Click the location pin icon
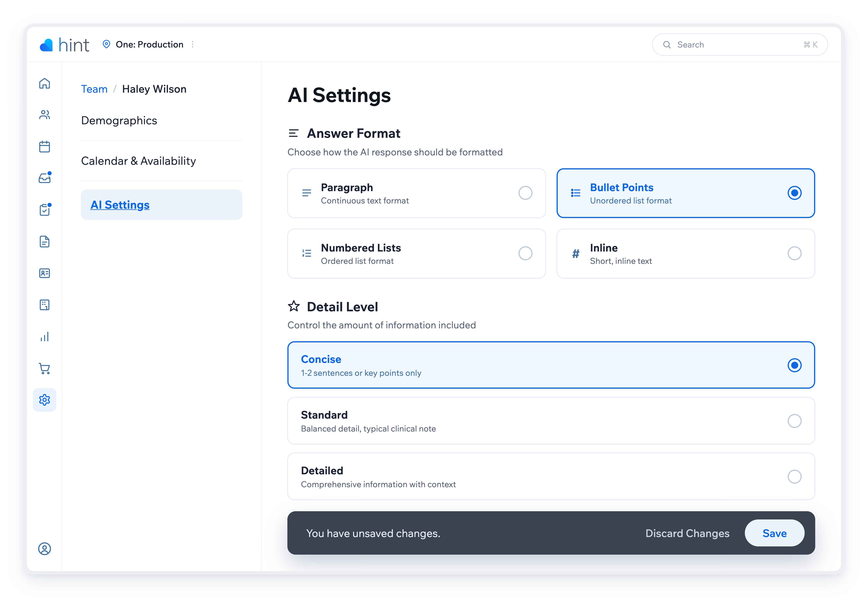868x598 pixels. 106,44
